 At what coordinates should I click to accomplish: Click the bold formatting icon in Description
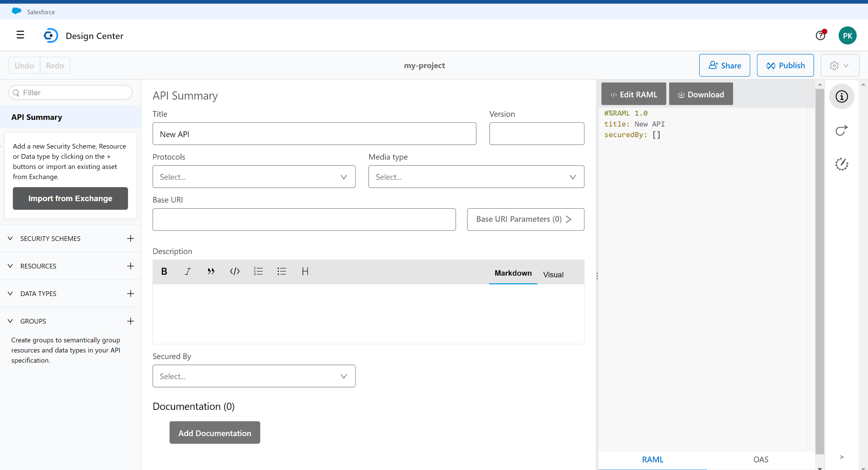164,271
